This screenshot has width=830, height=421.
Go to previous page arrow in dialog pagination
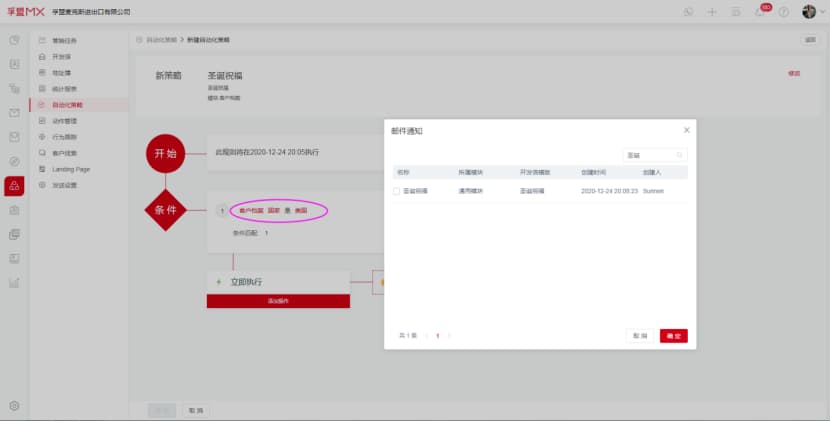click(x=425, y=336)
